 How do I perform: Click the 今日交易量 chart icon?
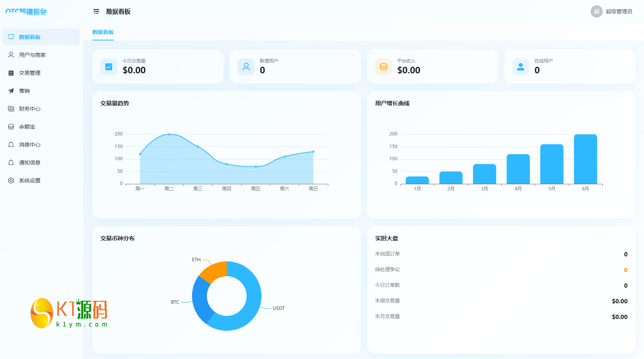click(109, 67)
